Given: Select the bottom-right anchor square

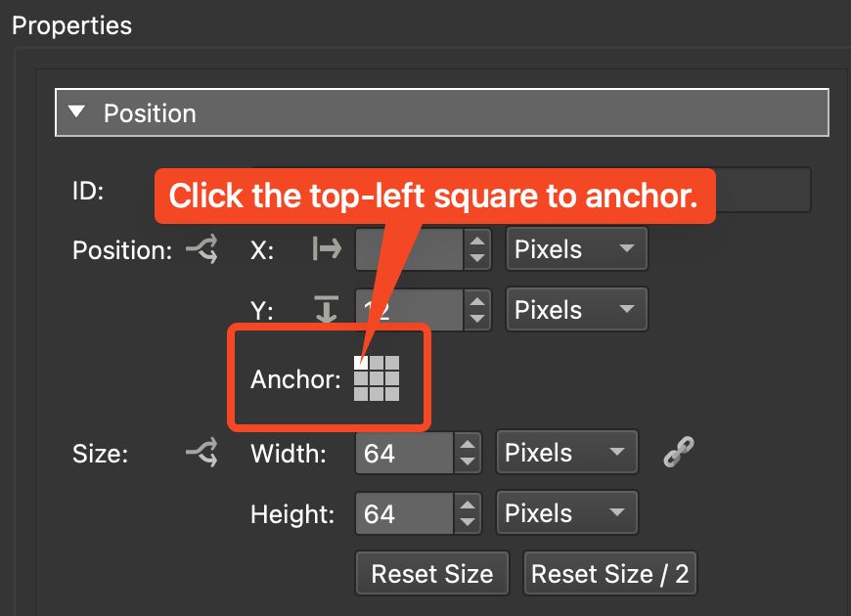Looking at the screenshot, I should pyautogui.click(x=392, y=394).
